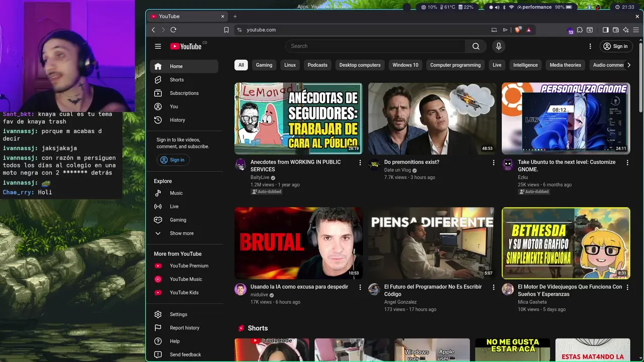The image size is (644, 362).
Task: Open the browser extensions puzzle icon
Action: [x=580, y=30]
